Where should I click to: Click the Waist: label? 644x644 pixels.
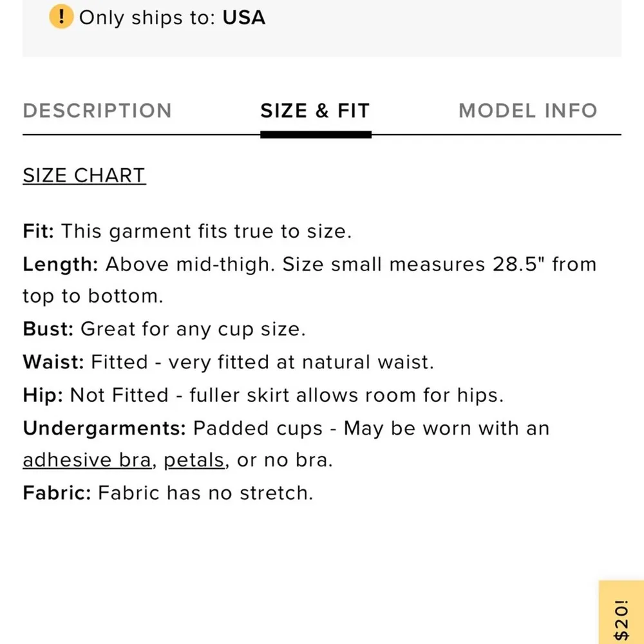[x=53, y=362]
